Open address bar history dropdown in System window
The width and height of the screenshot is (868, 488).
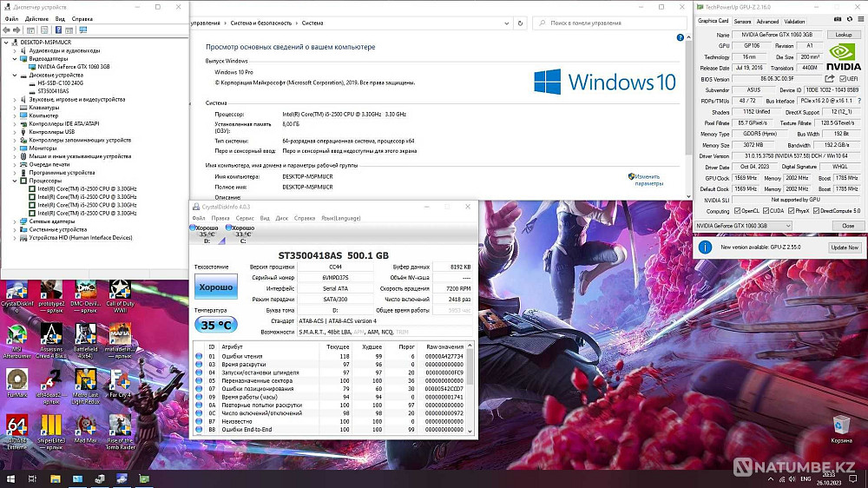pos(506,23)
